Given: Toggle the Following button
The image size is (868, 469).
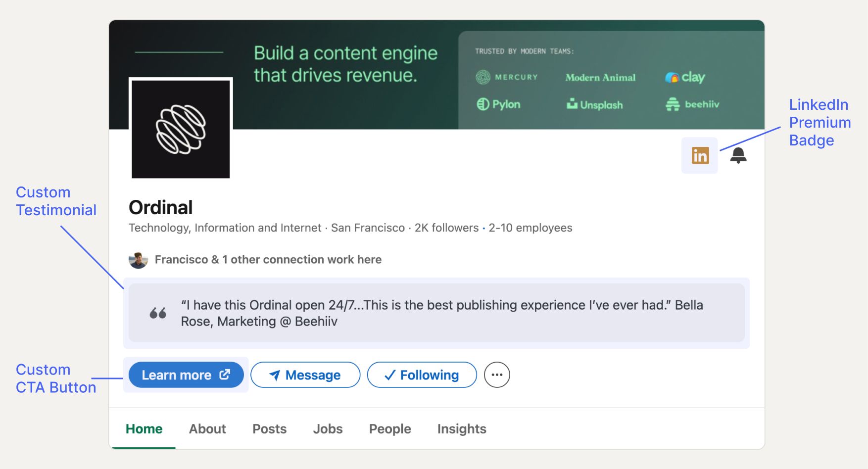Looking at the screenshot, I should point(422,375).
